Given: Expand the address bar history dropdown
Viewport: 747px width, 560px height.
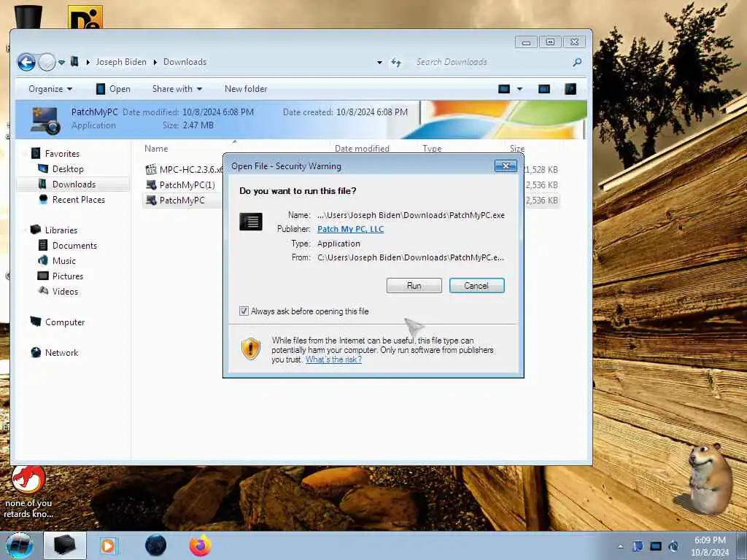Looking at the screenshot, I should coord(379,63).
